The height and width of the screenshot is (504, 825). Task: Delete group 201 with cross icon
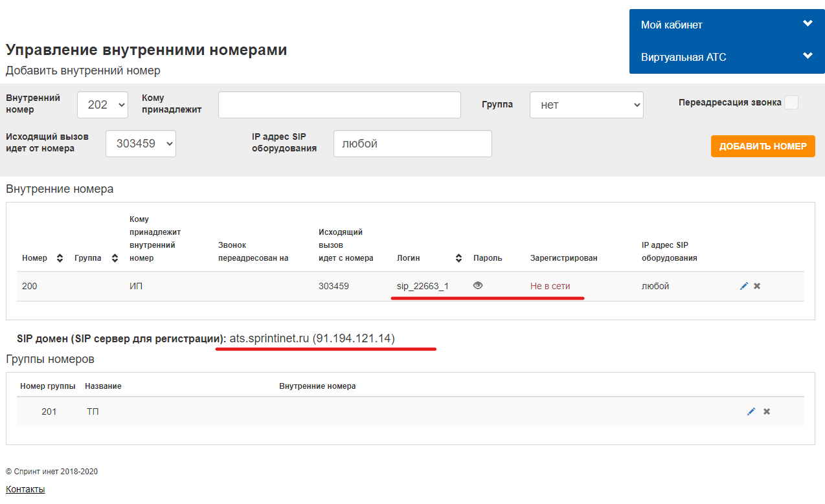coord(767,411)
